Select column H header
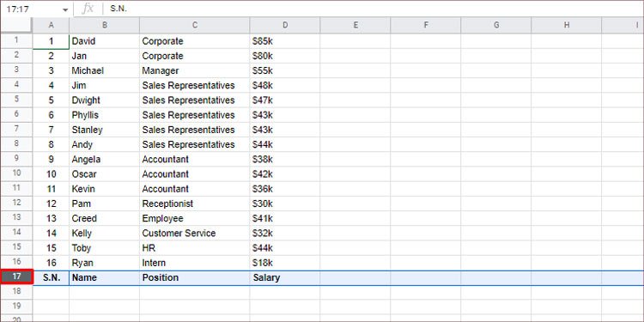Viewport: 644px width, 322px height. (566, 26)
